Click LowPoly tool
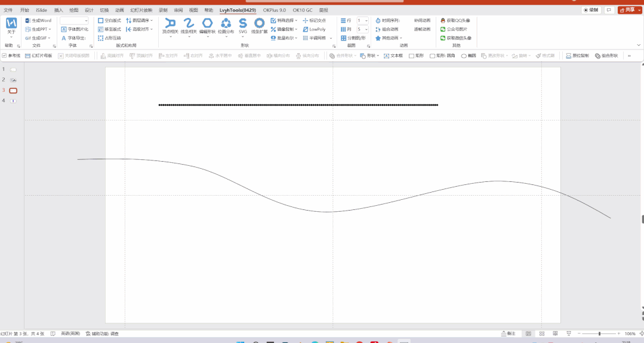Image resolution: width=644 pixels, height=343 pixels. (314, 30)
